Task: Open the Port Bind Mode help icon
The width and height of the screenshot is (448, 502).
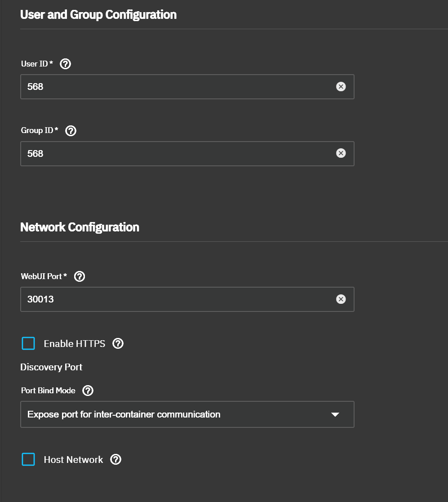Action: (x=88, y=391)
